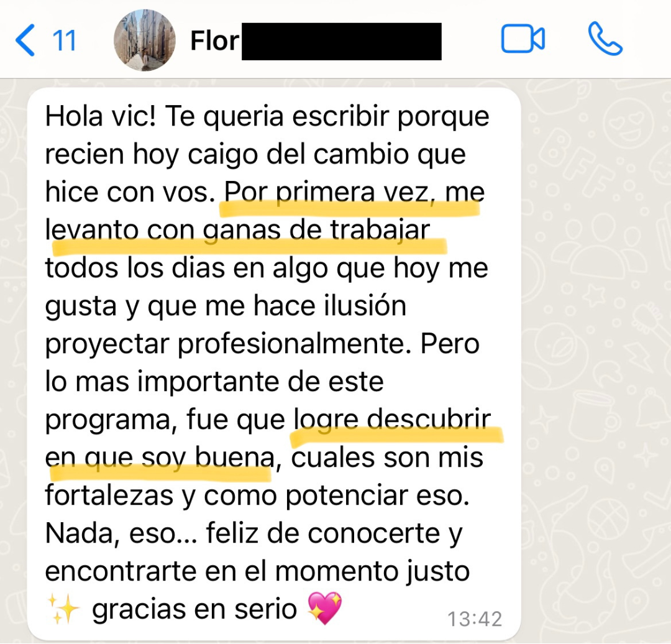
Task: Click highlighted text 'levanto con ganas de trabajar'
Action: (x=237, y=231)
